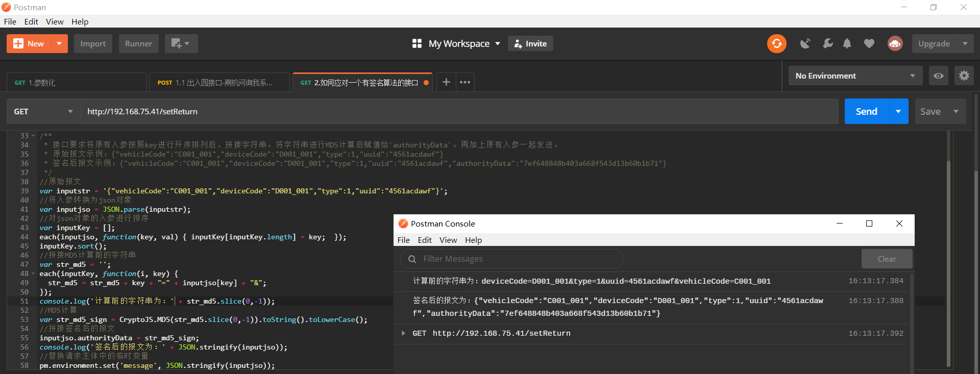This screenshot has height=374, width=980.
Task: Click the orange sync status icon
Action: pos(776,44)
